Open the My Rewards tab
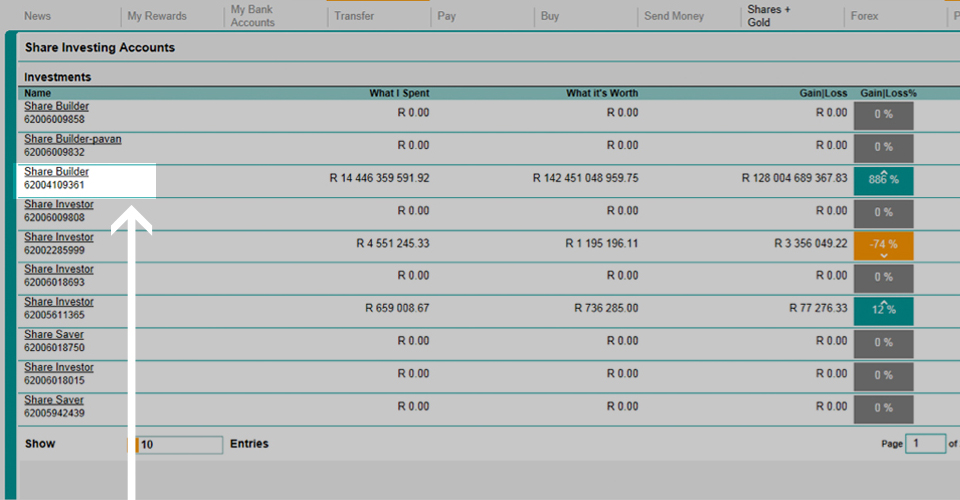Image resolution: width=960 pixels, height=500 pixels. coord(157,16)
